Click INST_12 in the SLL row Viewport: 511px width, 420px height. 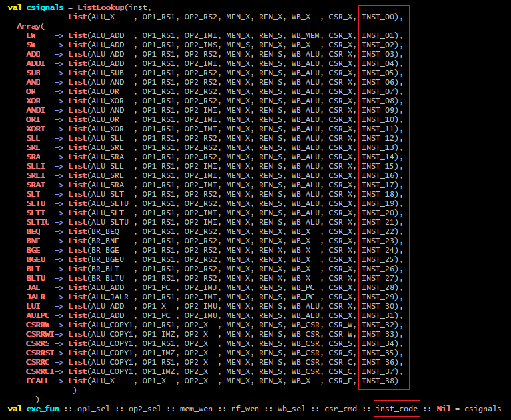[x=378, y=138]
